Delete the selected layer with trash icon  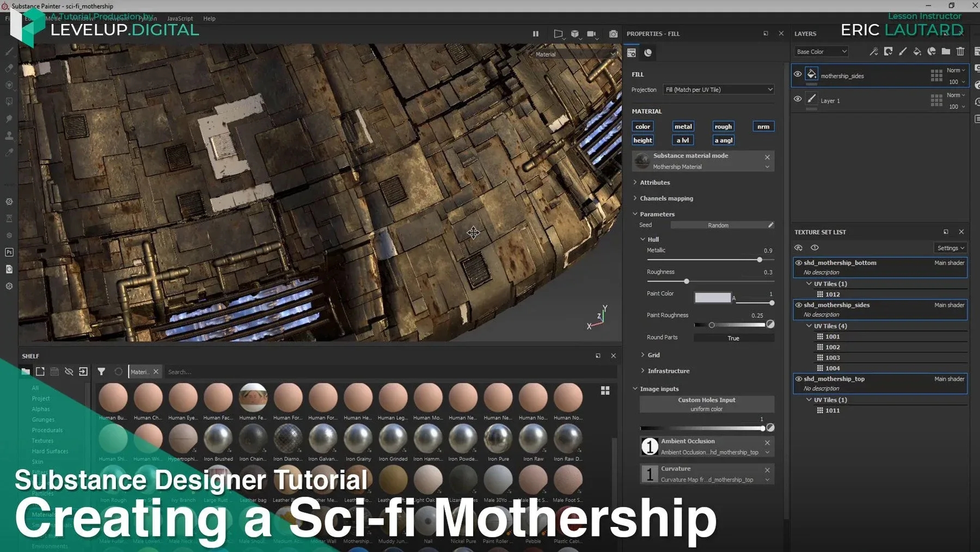click(960, 52)
